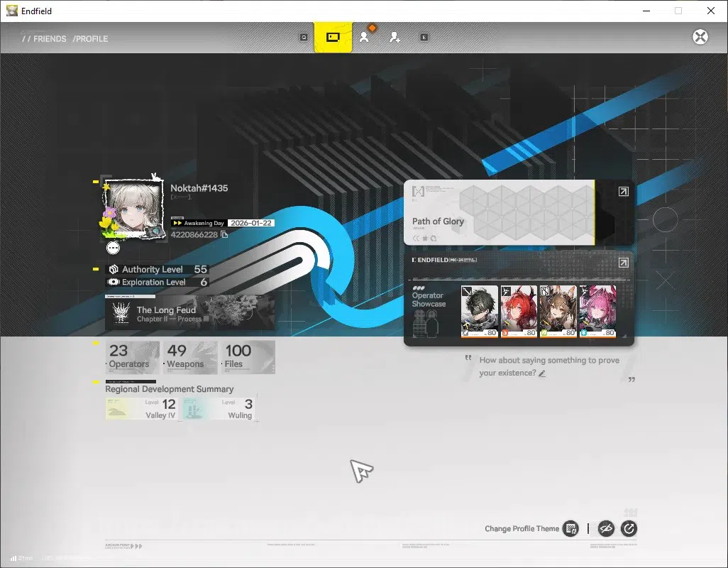Open the avatar options bubble icon
728x568 pixels.
pyautogui.click(x=114, y=248)
